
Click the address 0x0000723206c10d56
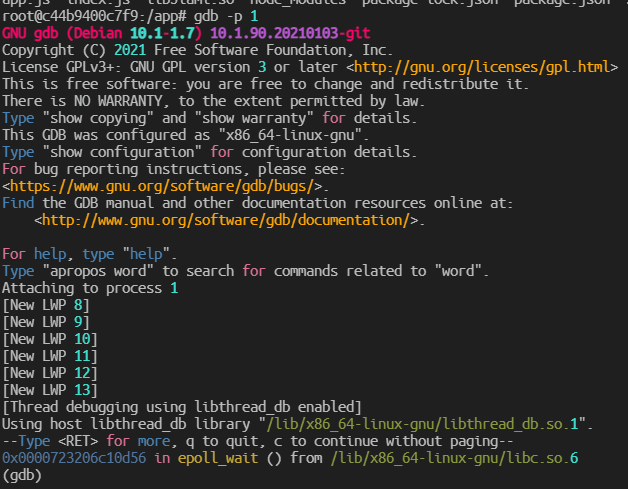[74, 459]
